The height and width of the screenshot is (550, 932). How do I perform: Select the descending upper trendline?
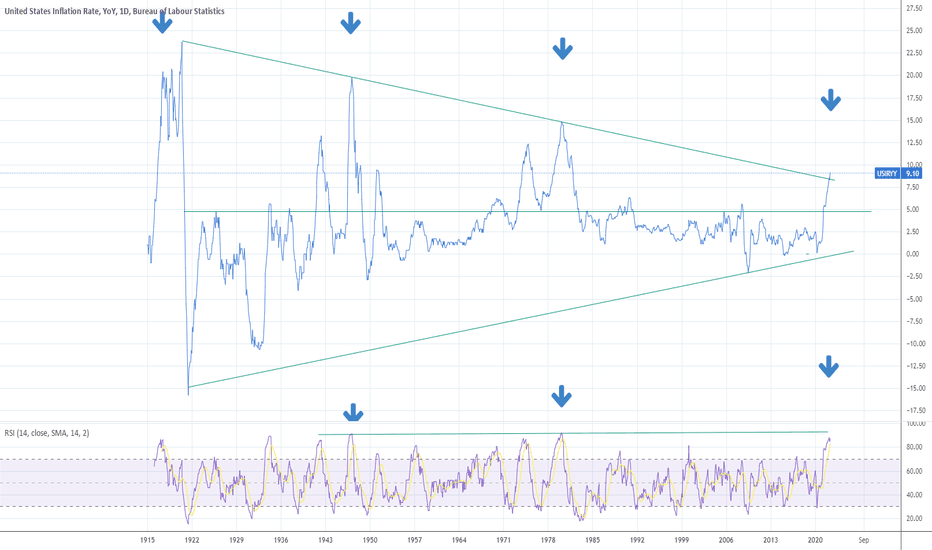tap(508, 111)
